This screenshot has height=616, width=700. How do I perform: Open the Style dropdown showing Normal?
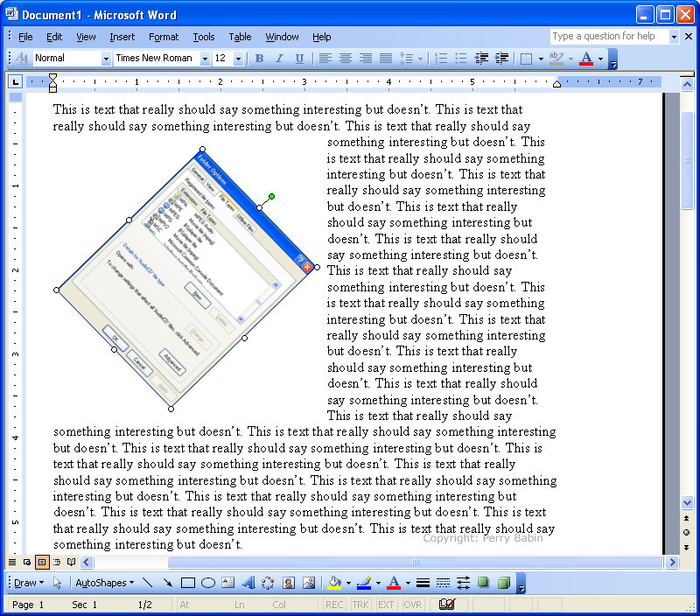(x=106, y=59)
